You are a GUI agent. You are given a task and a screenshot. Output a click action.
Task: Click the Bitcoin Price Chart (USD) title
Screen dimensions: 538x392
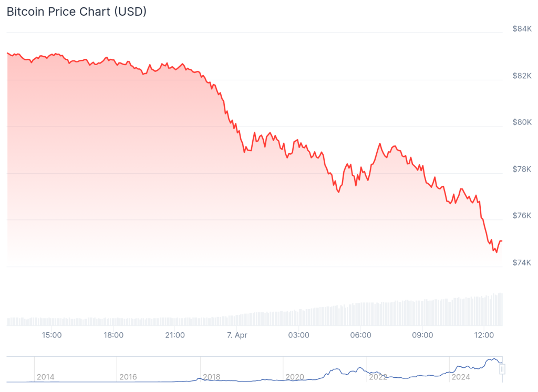click(76, 12)
